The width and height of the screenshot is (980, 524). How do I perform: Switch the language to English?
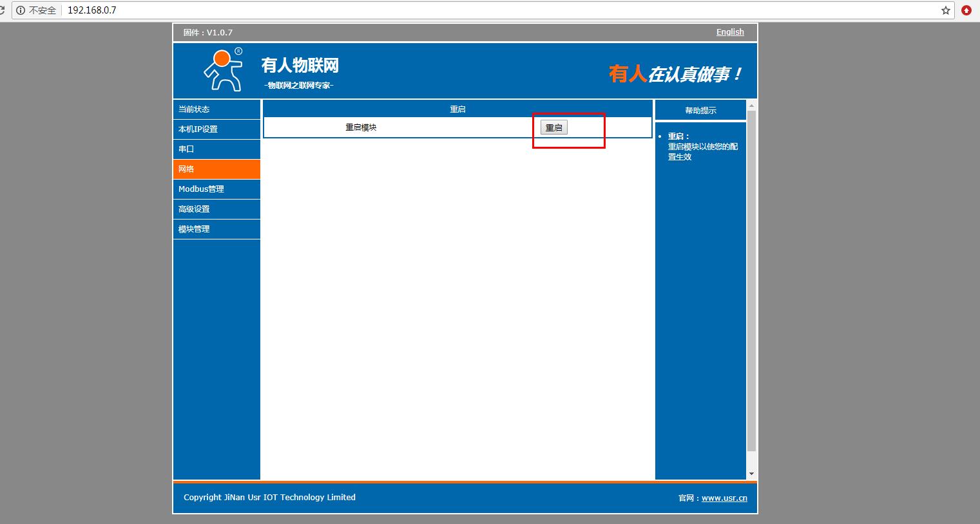click(x=730, y=32)
